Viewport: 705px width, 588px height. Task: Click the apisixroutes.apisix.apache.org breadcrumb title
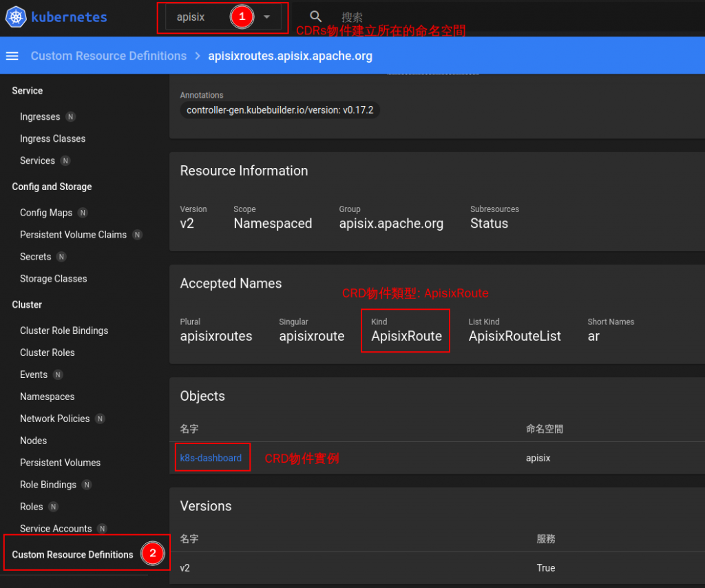pos(290,56)
